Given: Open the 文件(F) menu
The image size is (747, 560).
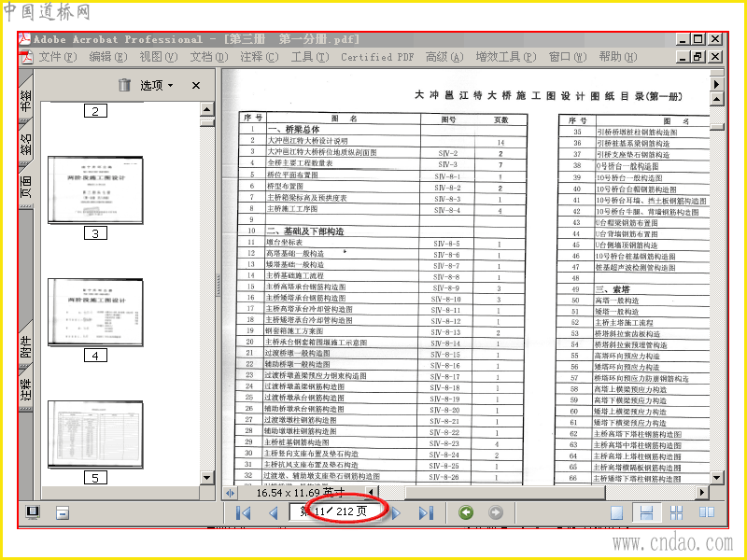Looking at the screenshot, I should [57, 57].
